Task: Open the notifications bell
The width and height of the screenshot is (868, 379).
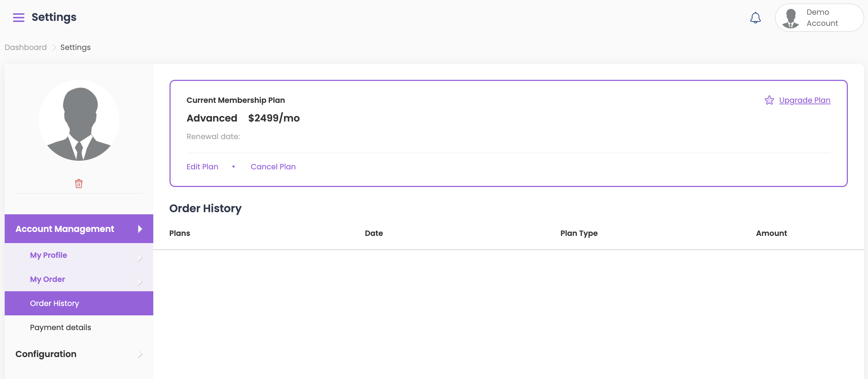Action: point(755,18)
